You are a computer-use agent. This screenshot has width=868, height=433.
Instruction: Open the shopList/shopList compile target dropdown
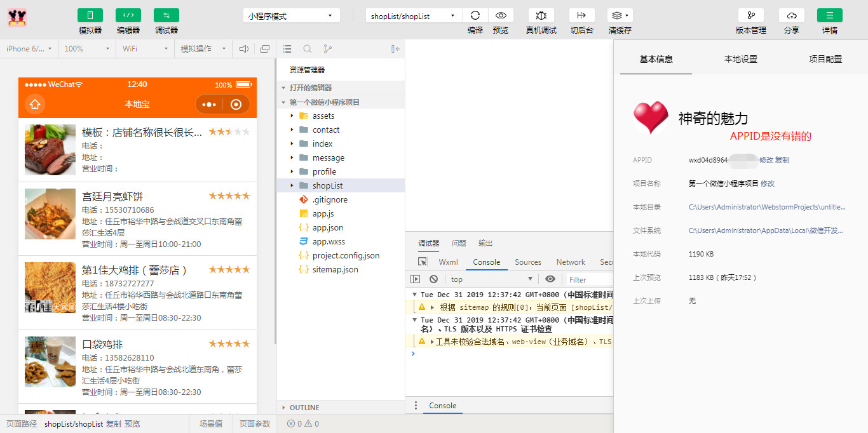pos(414,16)
